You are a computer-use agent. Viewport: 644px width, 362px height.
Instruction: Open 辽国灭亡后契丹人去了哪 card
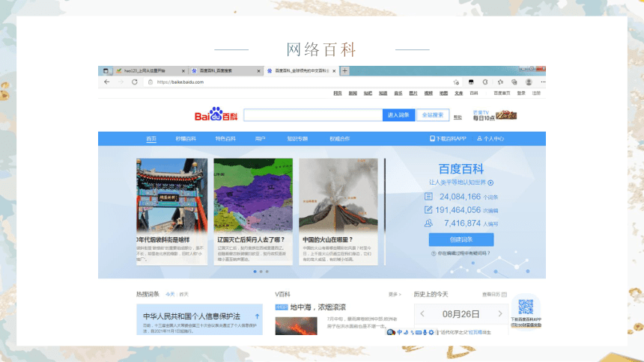[253, 212]
